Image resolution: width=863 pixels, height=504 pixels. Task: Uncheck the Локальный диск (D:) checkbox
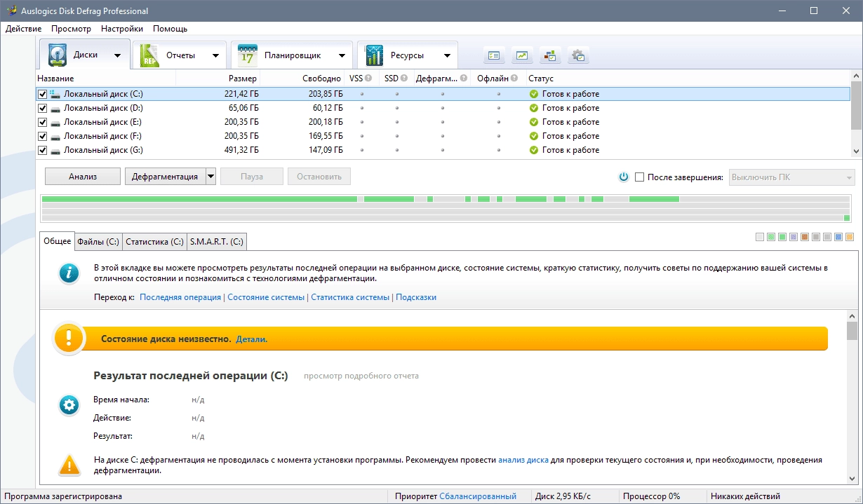43,108
